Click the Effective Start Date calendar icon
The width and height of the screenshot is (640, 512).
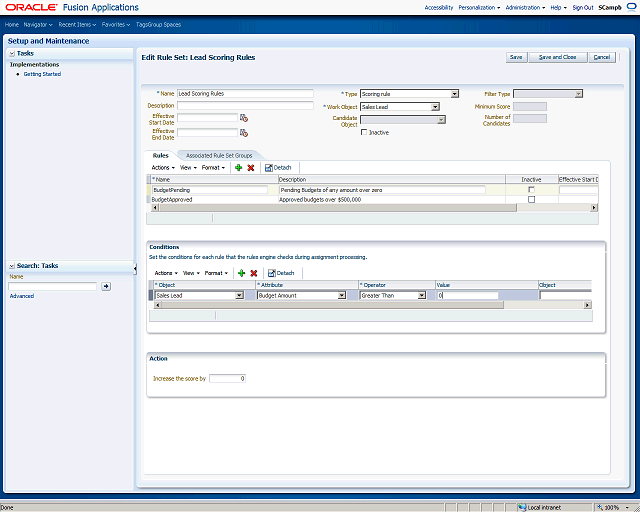pyautogui.click(x=244, y=118)
